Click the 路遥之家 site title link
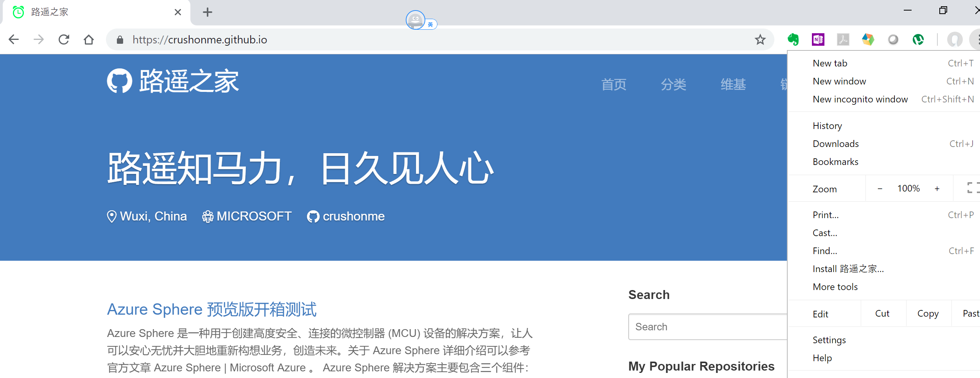 pos(189,81)
